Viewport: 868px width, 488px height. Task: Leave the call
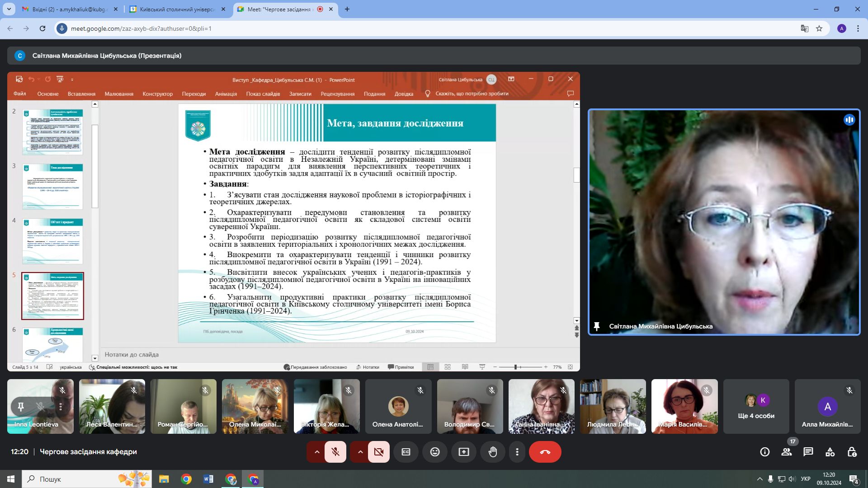click(x=545, y=452)
